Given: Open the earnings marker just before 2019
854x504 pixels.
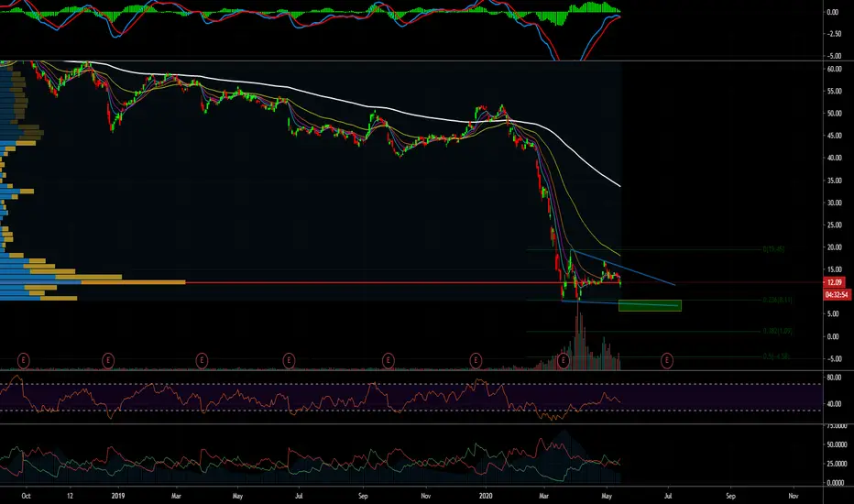Looking at the screenshot, I should tap(108, 360).
